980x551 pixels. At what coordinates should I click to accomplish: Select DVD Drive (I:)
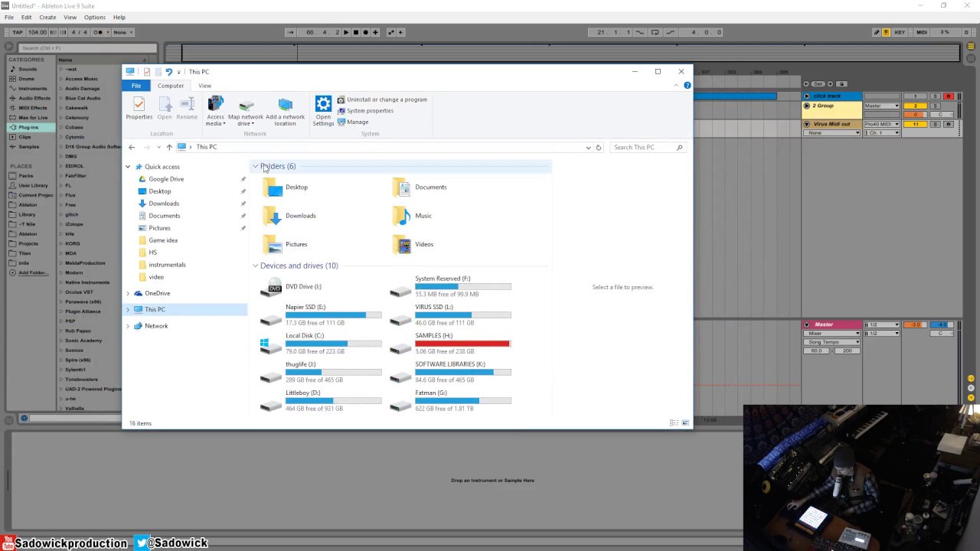pyautogui.click(x=292, y=287)
